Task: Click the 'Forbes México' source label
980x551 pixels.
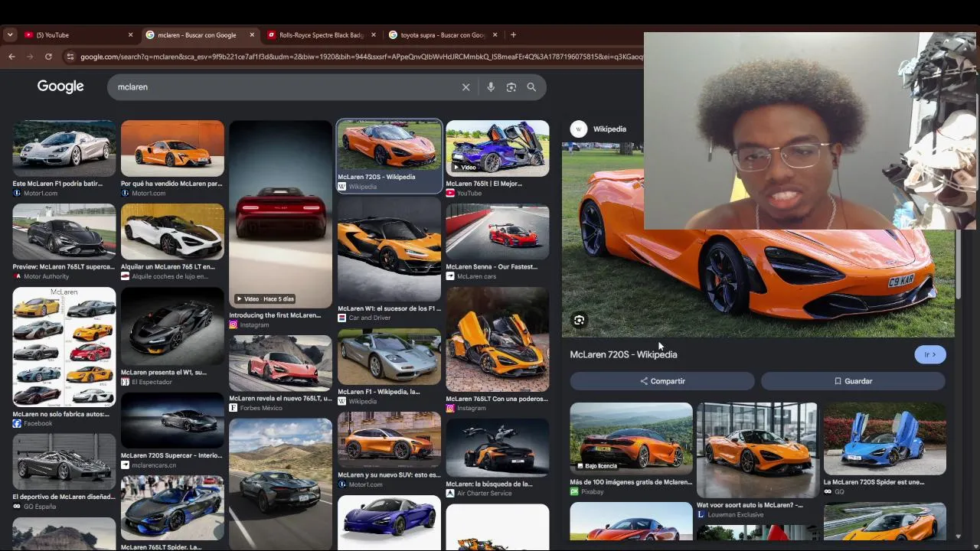Action: click(x=261, y=408)
